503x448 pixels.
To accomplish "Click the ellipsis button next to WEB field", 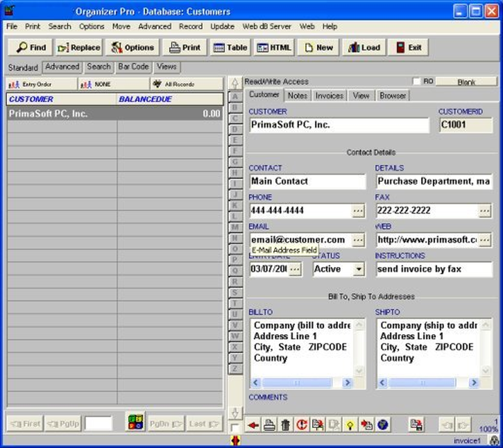I will pos(485,240).
